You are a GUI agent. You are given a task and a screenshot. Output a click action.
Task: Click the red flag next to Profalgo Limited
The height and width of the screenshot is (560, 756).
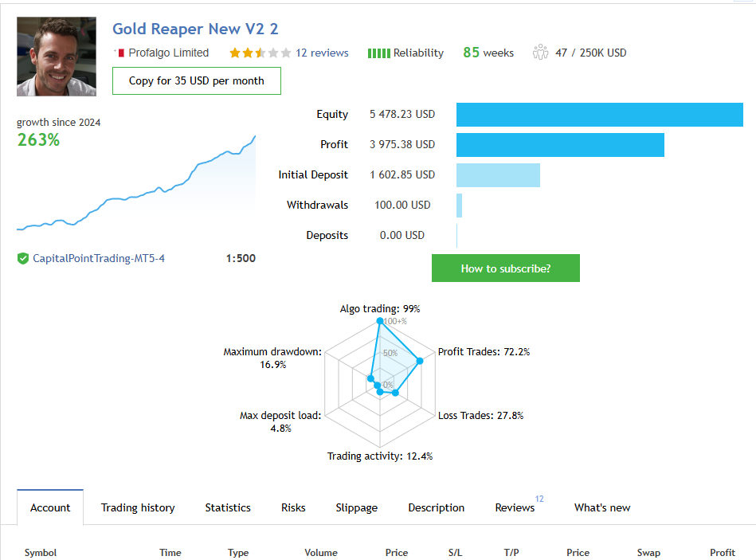click(121, 53)
